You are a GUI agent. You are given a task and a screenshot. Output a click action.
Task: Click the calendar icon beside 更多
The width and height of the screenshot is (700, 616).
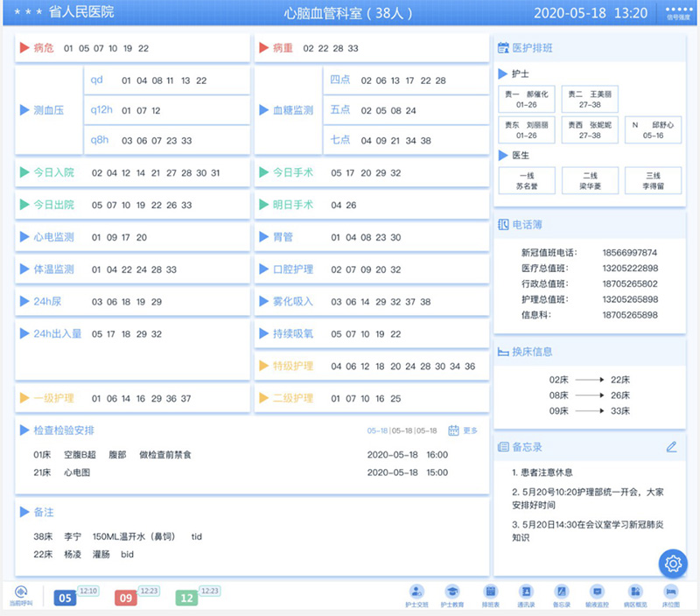453,430
